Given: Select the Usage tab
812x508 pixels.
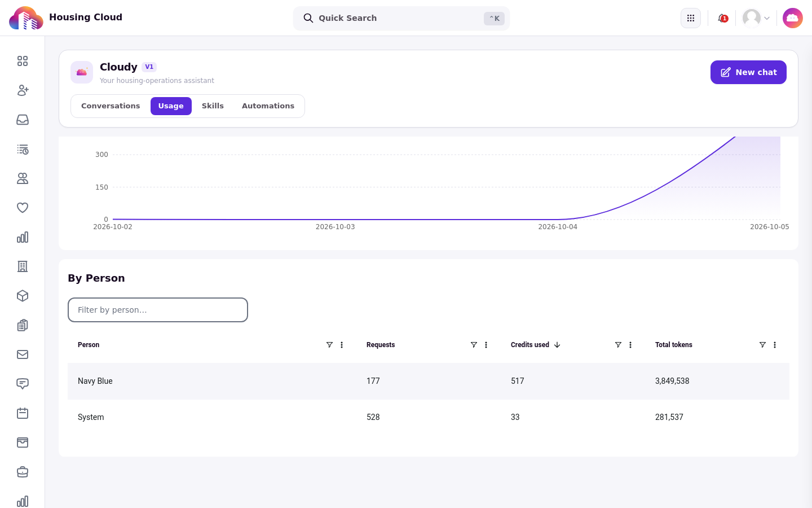Looking at the screenshot, I should (x=171, y=106).
